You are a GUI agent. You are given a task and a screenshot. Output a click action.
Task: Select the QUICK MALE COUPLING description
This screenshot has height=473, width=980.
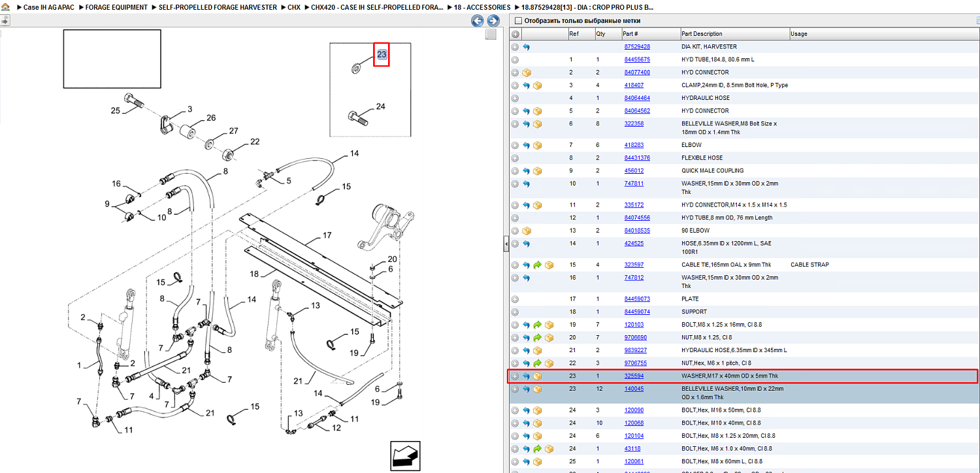click(713, 171)
